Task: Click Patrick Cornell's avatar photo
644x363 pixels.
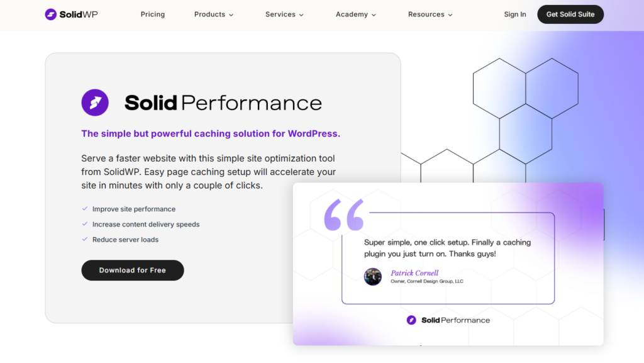Action: 373,277
